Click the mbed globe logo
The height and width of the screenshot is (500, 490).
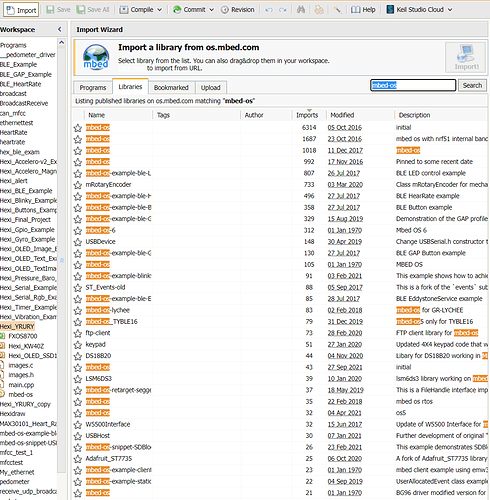[96, 57]
